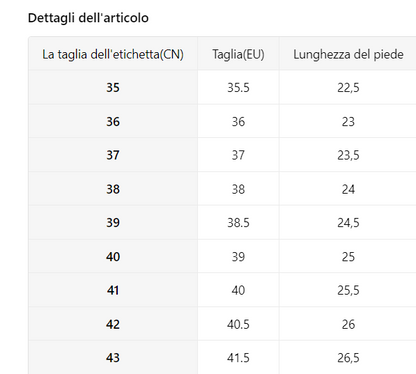The width and height of the screenshot is (416, 374).
Task: Select the La taglia dell'etichetta(CN) column header
Action: tap(113, 54)
